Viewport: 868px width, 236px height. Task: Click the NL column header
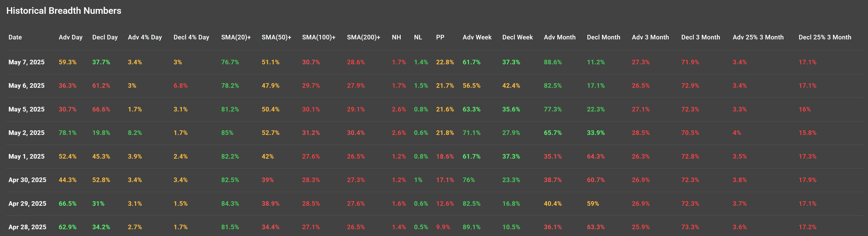click(x=418, y=37)
